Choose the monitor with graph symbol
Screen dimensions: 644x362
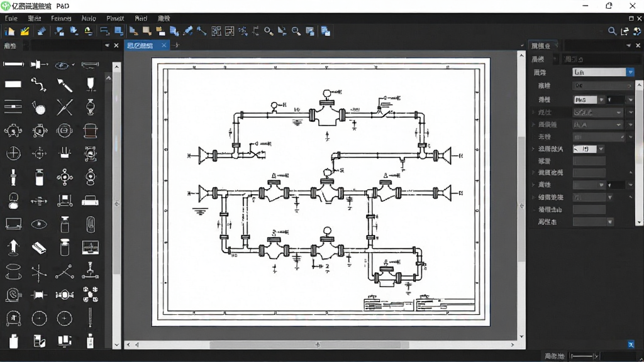tap(91, 247)
